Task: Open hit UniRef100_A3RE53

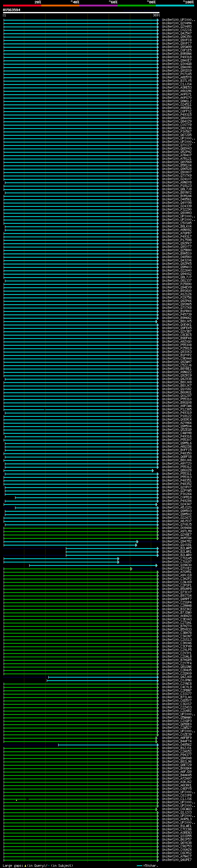Action: tap(177, 88)
